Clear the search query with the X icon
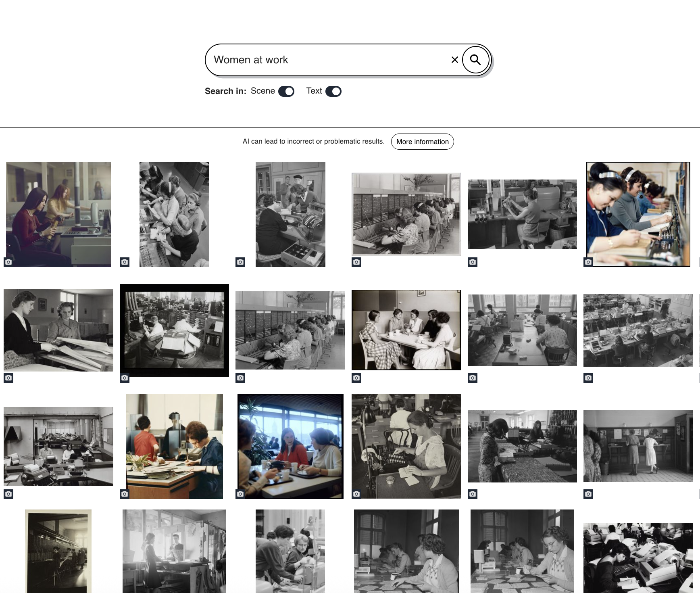700x593 pixels. point(454,60)
